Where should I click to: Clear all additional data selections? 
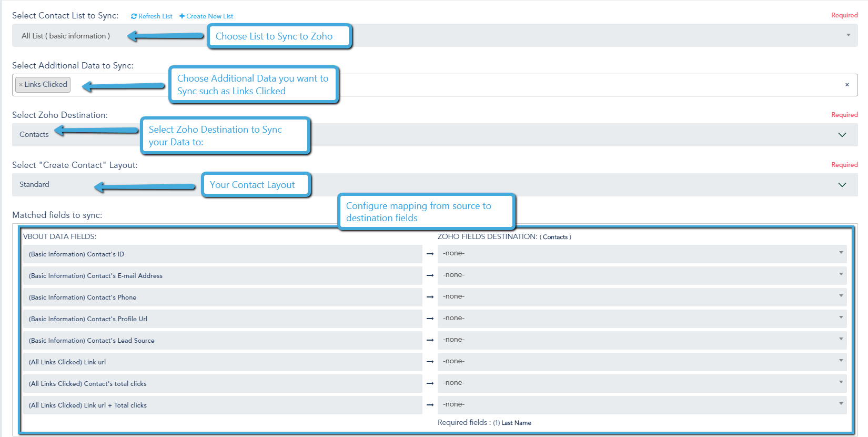[847, 85]
